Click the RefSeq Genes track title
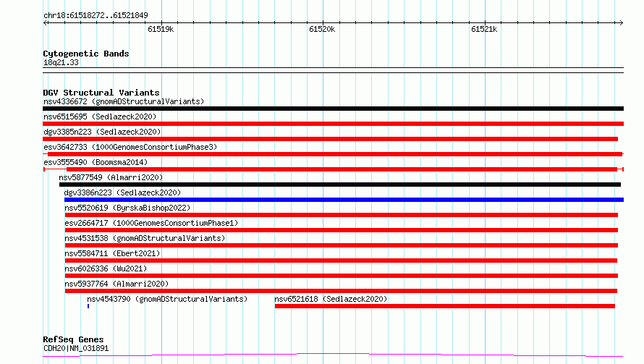Viewport: 644px width, 364px height. click(73, 339)
